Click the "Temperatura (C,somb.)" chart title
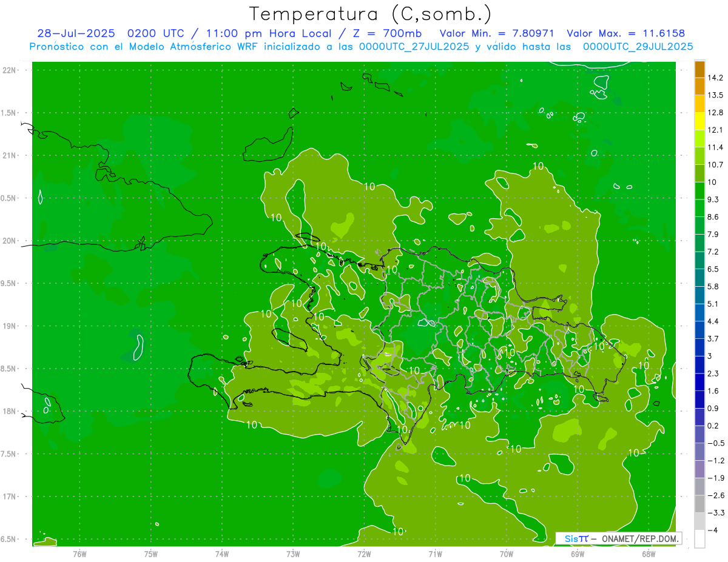 click(371, 14)
